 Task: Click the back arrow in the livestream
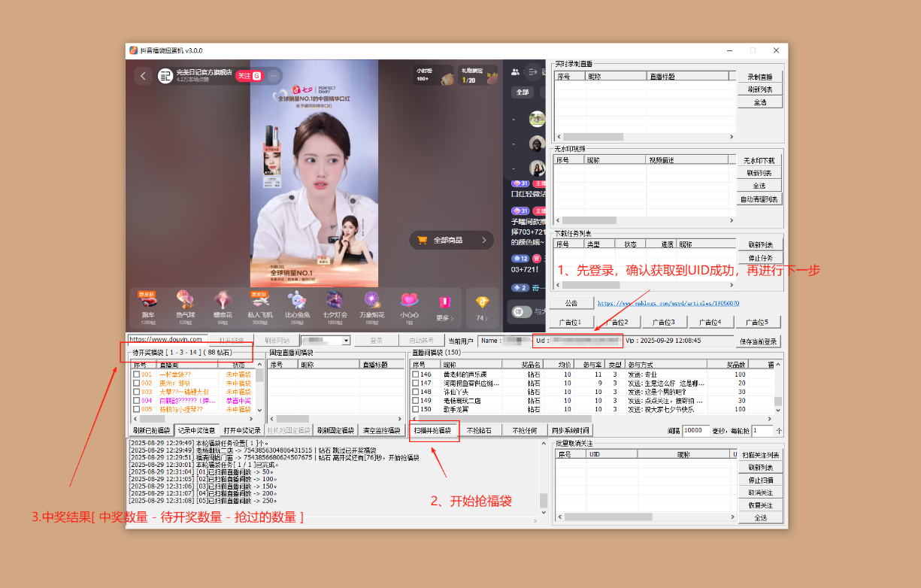pyautogui.click(x=143, y=76)
